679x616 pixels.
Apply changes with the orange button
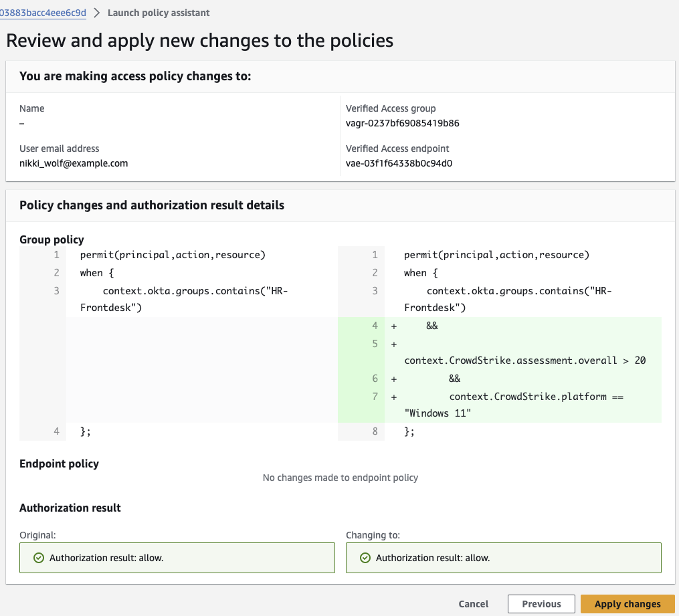pos(627,603)
